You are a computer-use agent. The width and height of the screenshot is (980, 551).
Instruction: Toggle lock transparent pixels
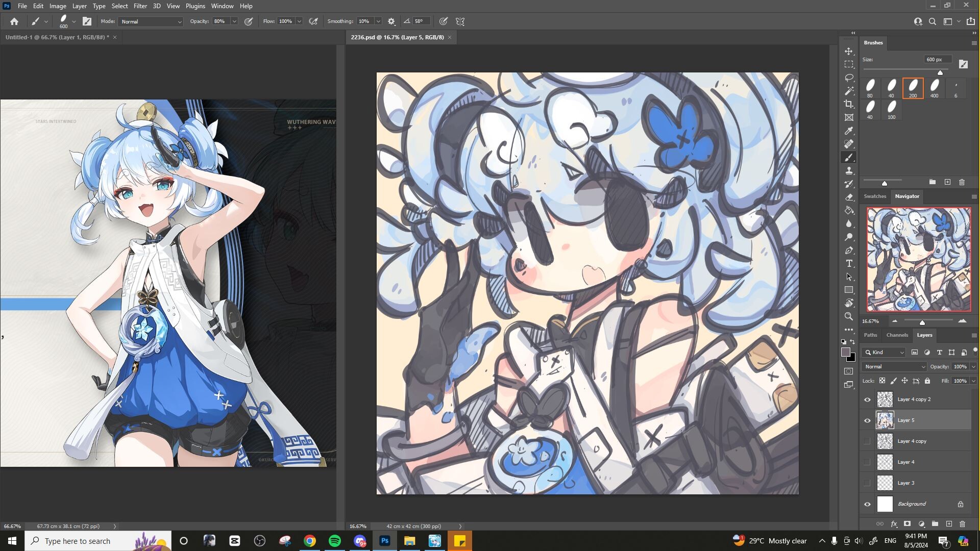pyautogui.click(x=882, y=381)
